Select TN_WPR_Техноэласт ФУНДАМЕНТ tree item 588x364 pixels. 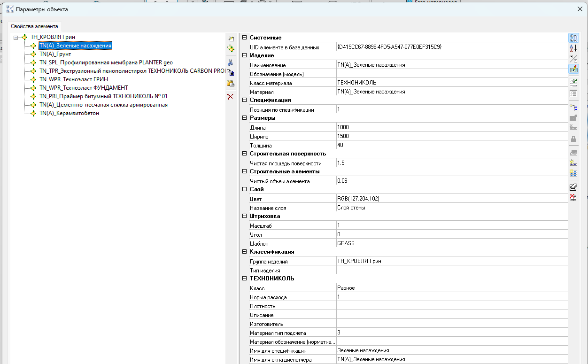coord(84,88)
